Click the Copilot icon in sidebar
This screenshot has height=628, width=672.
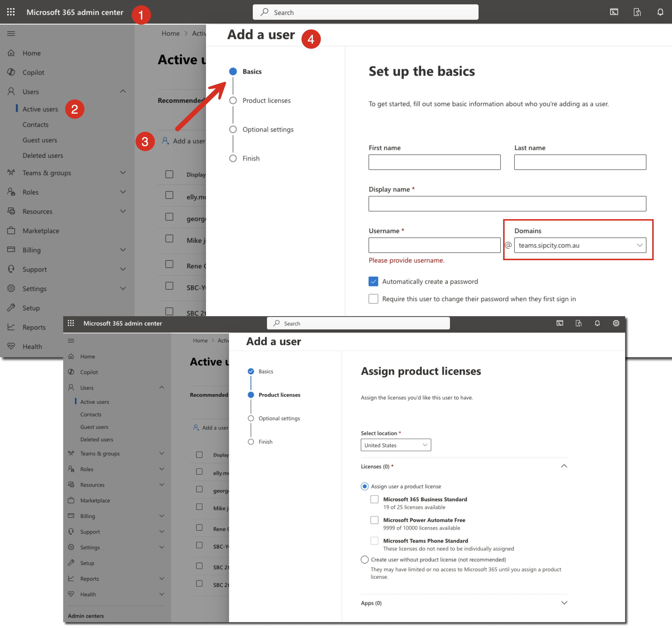tap(11, 72)
